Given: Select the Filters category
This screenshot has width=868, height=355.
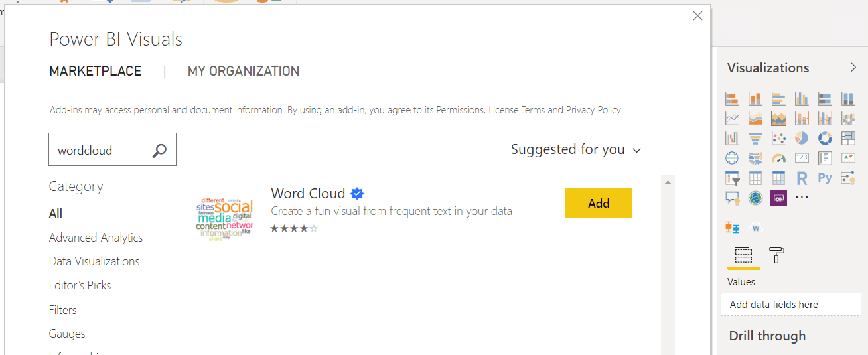Looking at the screenshot, I should pos(62,310).
